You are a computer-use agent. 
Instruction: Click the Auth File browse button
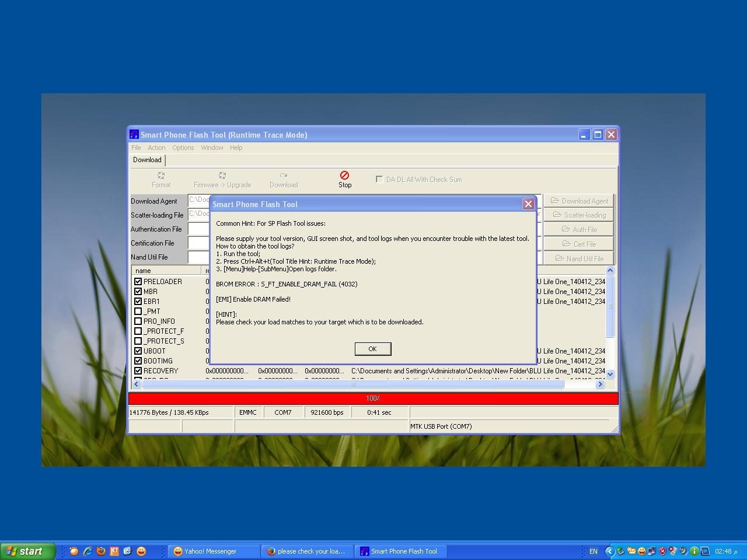pos(579,230)
